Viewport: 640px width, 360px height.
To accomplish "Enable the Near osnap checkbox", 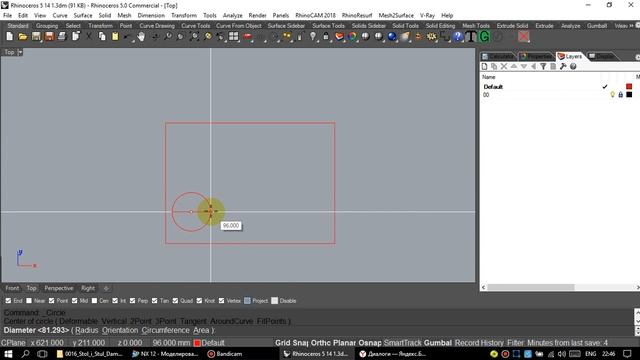I will tap(29, 300).
